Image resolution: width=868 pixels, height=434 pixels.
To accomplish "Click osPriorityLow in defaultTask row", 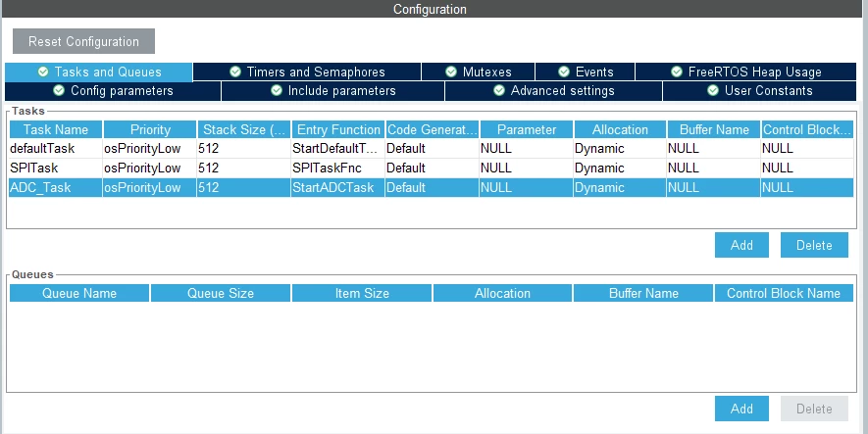I will [149, 148].
